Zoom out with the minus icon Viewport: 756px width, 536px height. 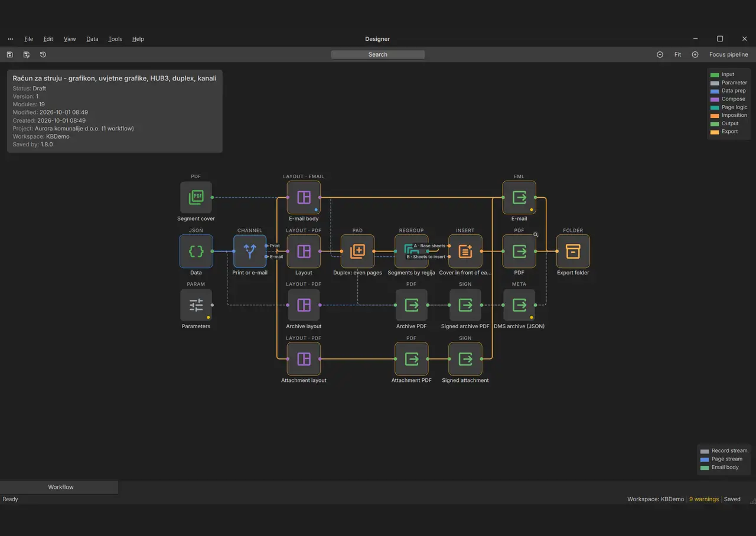point(660,54)
